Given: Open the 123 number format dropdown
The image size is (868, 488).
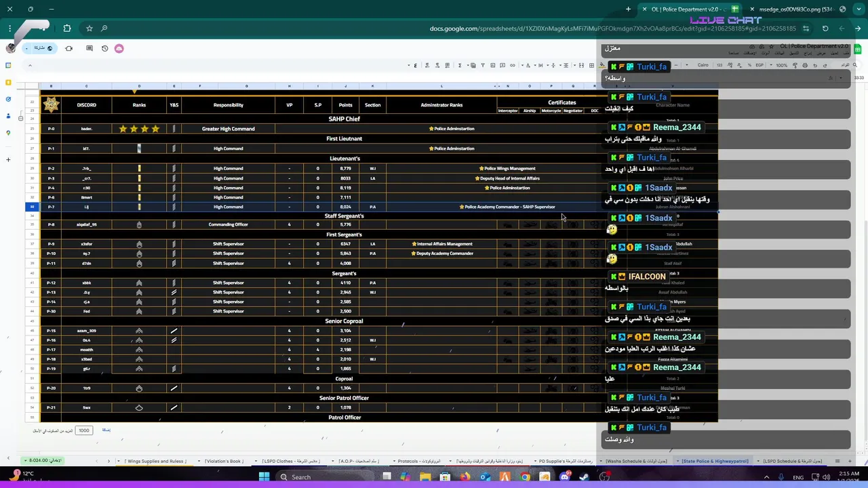Looking at the screenshot, I should point(719,65).
